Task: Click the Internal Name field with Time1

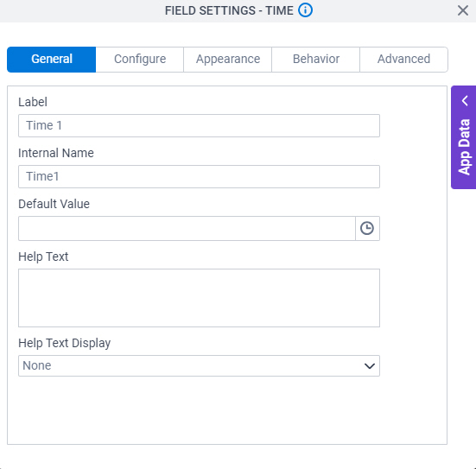Action: click(x=199, y=177)
